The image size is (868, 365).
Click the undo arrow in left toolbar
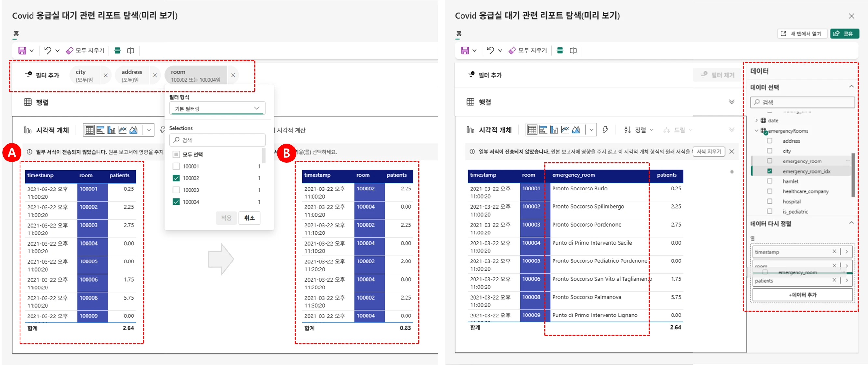[x=48, y=50]
